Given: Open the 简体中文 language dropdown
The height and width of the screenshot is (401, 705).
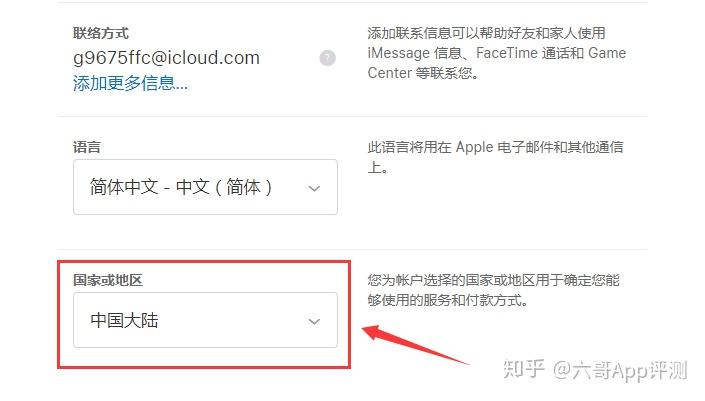Looking at the screenshot, I should [205, 187].
